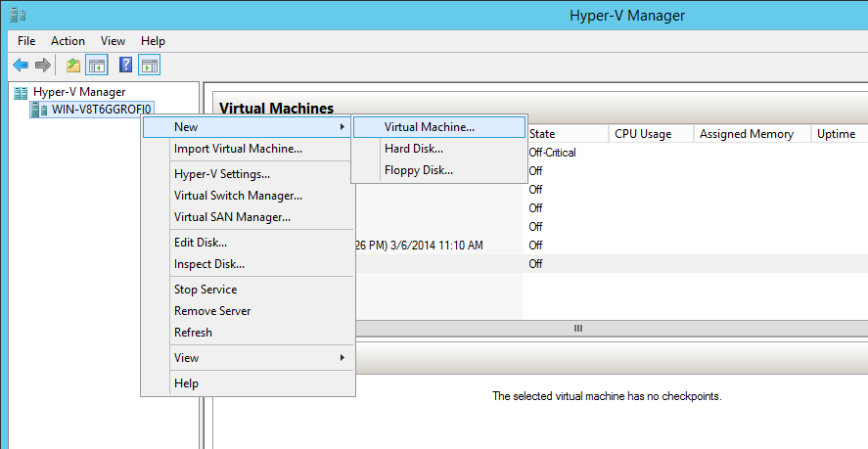Click the Up one level folder icon
The image size is (868, 449).
[x=73, y=66]
